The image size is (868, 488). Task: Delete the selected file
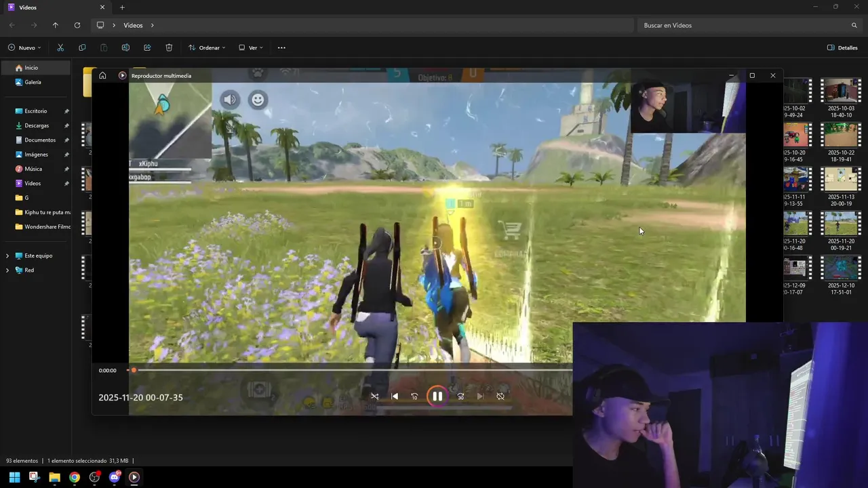169,47
